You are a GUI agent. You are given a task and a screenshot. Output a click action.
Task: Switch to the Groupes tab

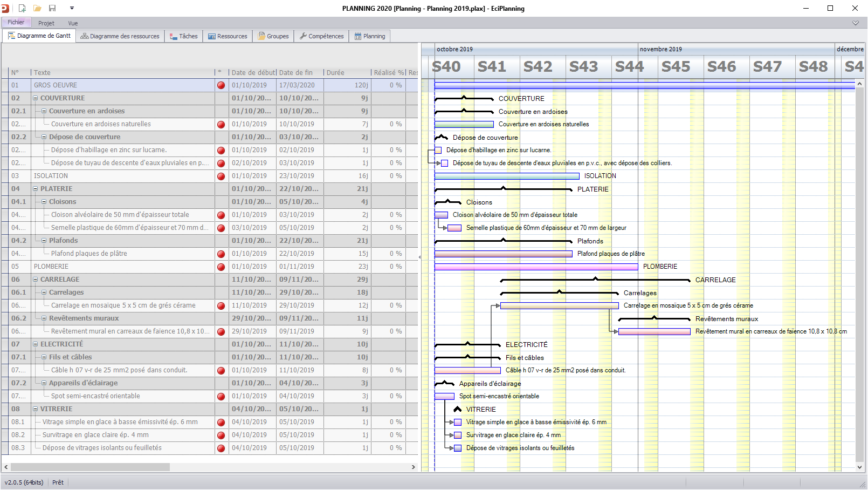(x=273, y=36)
